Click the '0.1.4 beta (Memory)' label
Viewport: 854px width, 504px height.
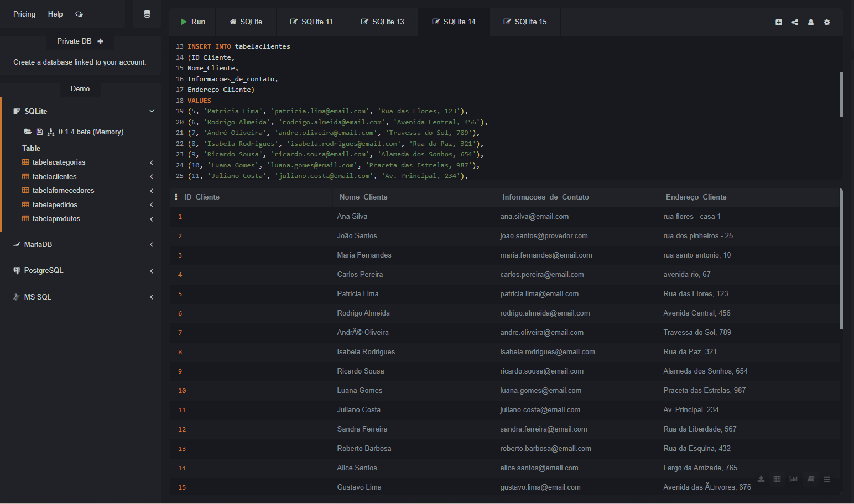click(x=91, y=132)
